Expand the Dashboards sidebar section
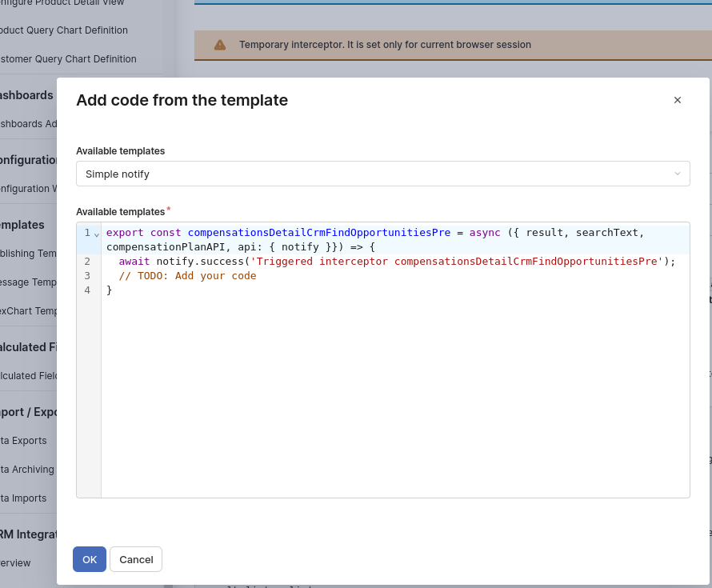Screen dimensions: 712x588 [x=27, y=95]
